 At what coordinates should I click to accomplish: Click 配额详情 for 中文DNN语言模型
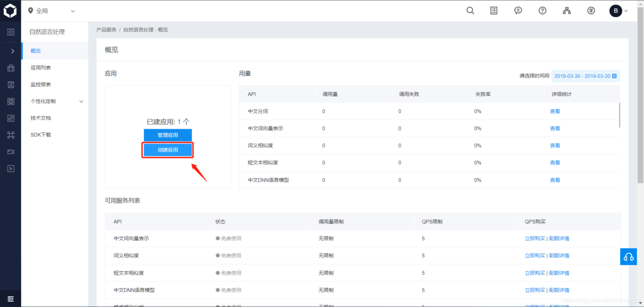559,290
